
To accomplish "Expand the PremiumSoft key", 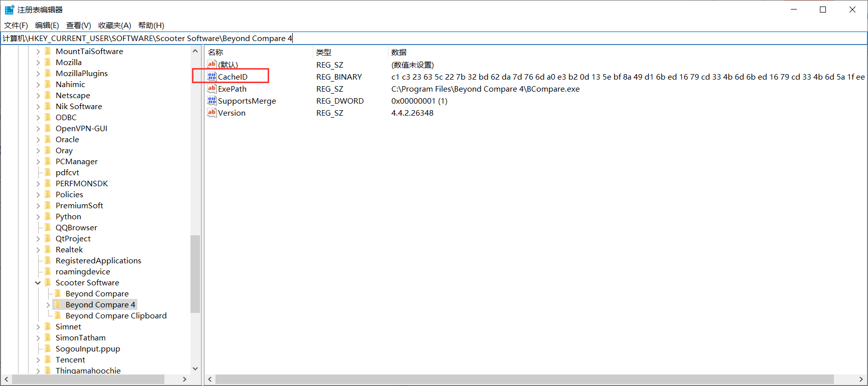I will tap(38, 205).
